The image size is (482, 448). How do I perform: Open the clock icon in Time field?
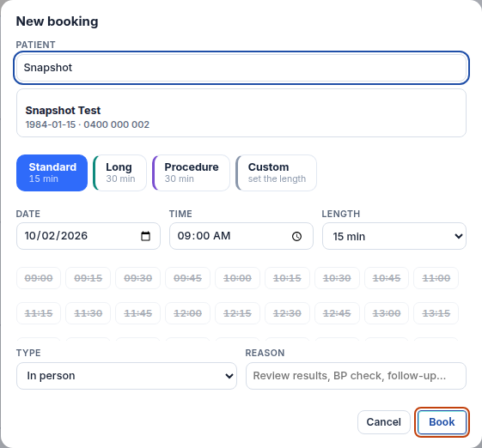coord(296,236)
